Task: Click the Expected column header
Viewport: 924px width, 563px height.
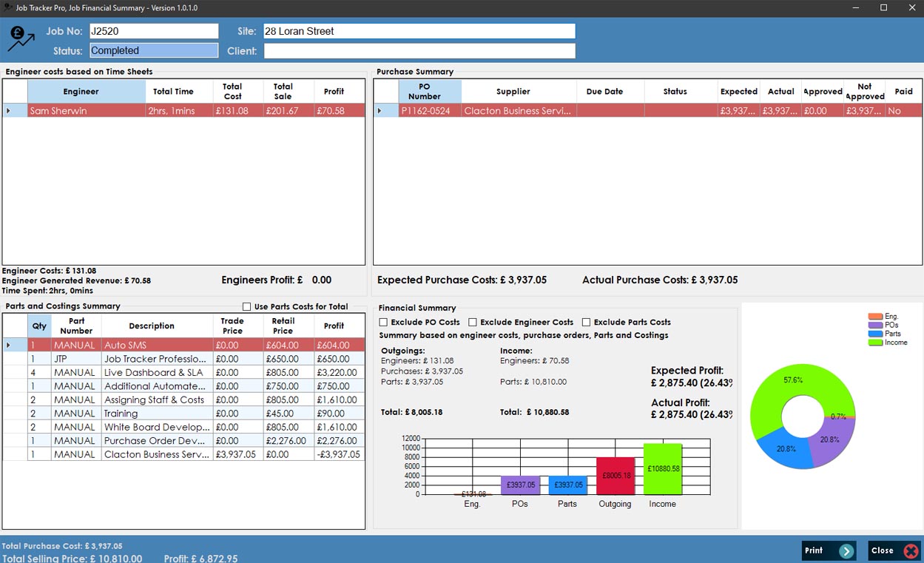Action: click(738, 92)
